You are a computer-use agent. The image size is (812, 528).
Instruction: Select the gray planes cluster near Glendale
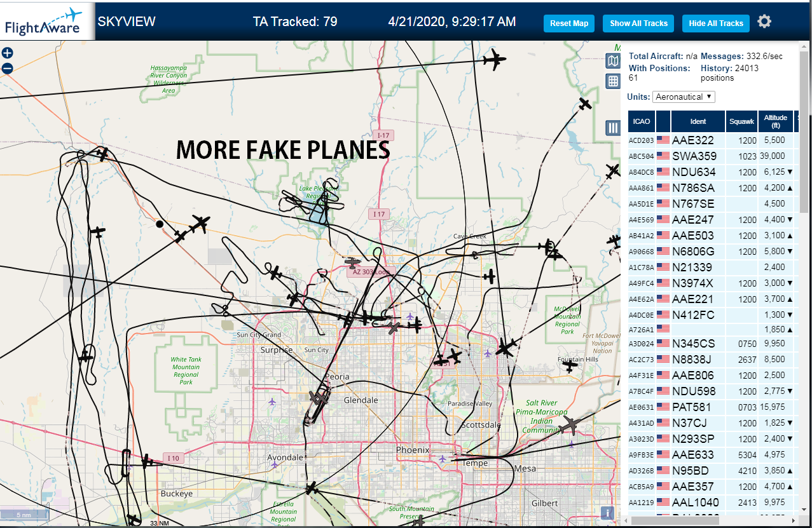[x=318, y=398]
